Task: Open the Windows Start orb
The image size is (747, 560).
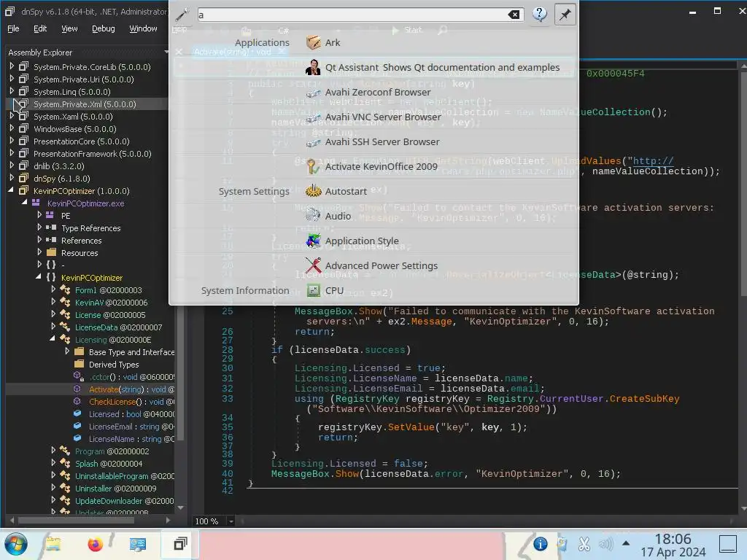Action: (16, 544)
